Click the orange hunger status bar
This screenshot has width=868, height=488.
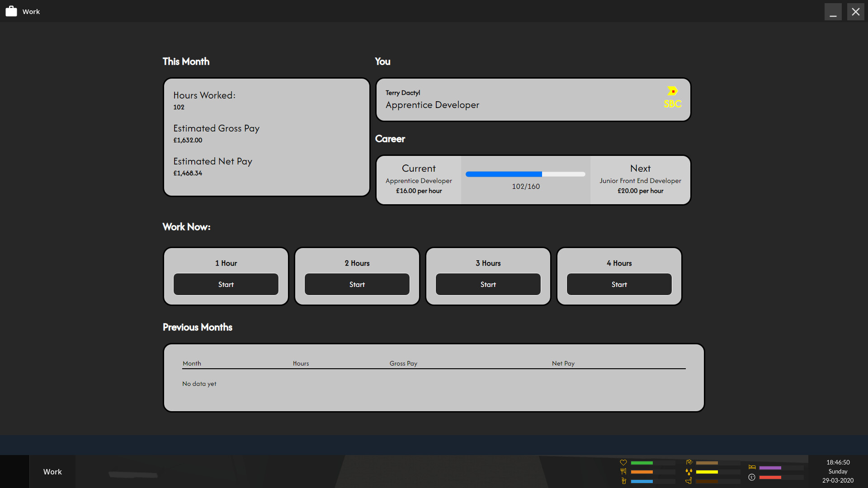[642, 472]
